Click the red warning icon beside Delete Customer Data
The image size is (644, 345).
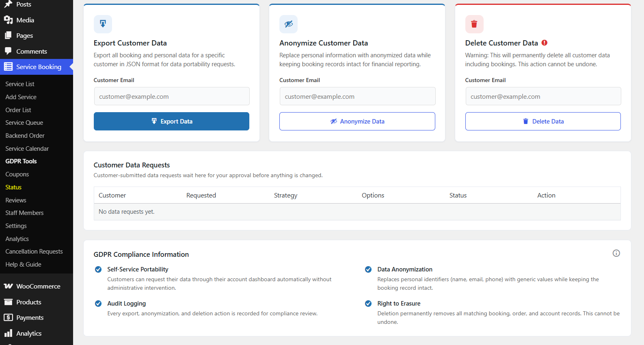pyautogui.click(x=545, y=43)
